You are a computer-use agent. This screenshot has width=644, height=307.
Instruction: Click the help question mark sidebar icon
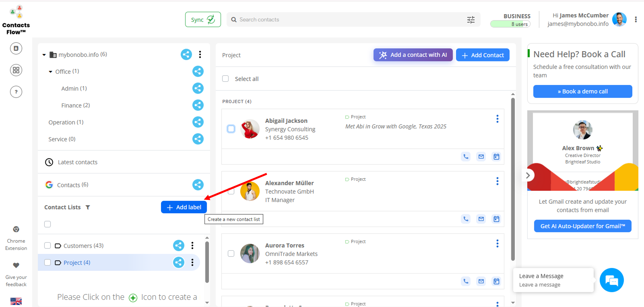coord(16,92)
